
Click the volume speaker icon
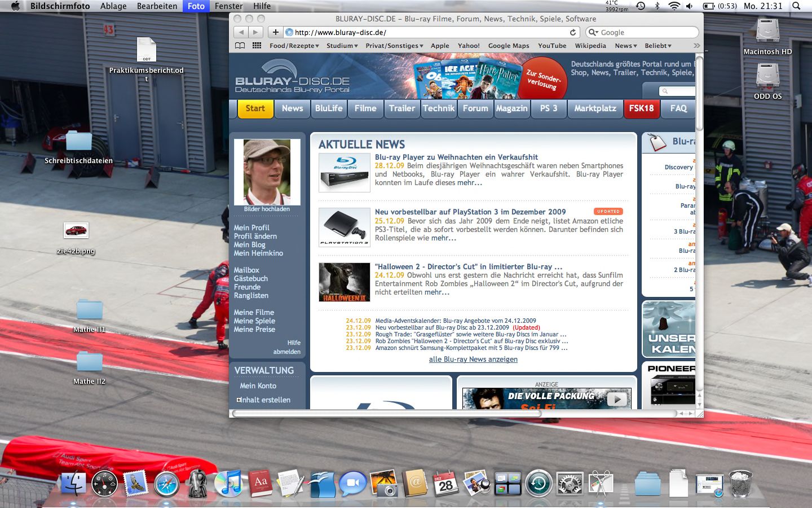click(689, 6)
